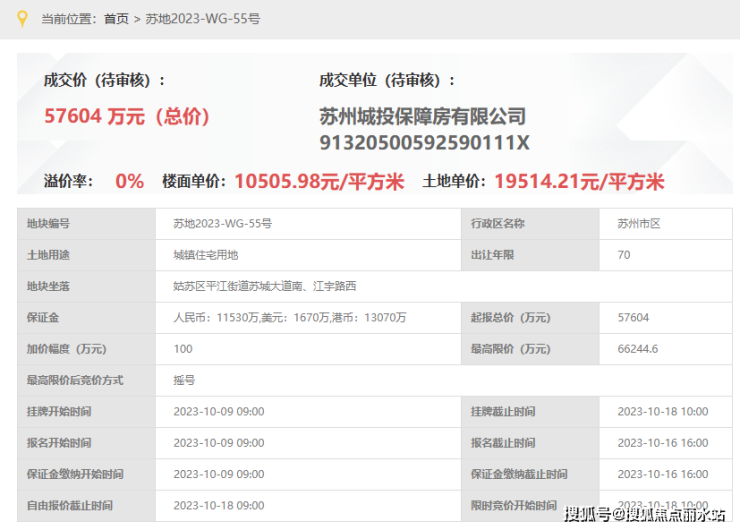The width and height of the screenshot is (740, 530).
Task: Click the 挂牌截止时间 label
Action: (503, 412)
